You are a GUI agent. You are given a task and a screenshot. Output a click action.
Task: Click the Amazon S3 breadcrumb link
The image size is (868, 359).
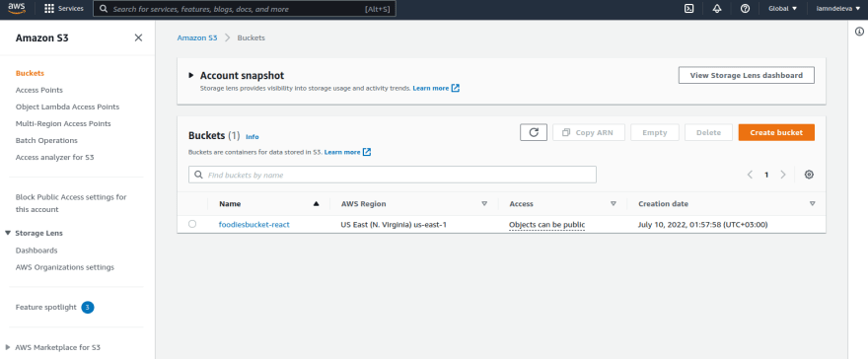[197, 37]
